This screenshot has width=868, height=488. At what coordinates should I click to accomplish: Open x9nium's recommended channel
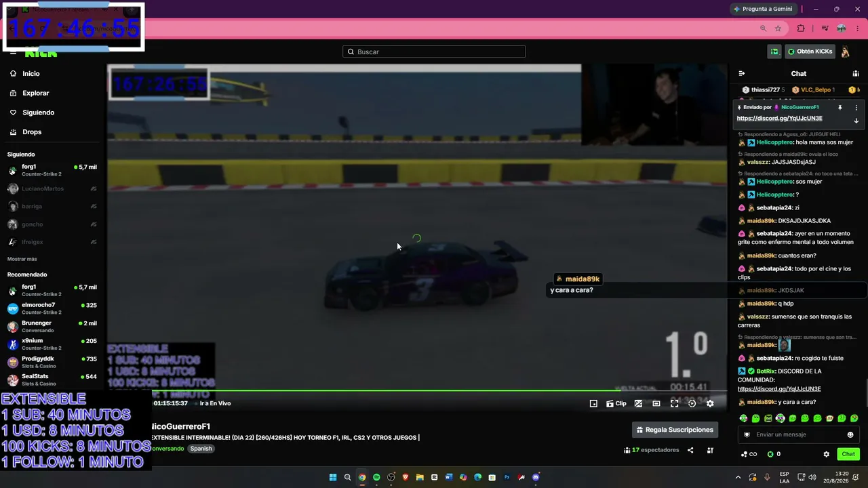(x=52, y=344)
